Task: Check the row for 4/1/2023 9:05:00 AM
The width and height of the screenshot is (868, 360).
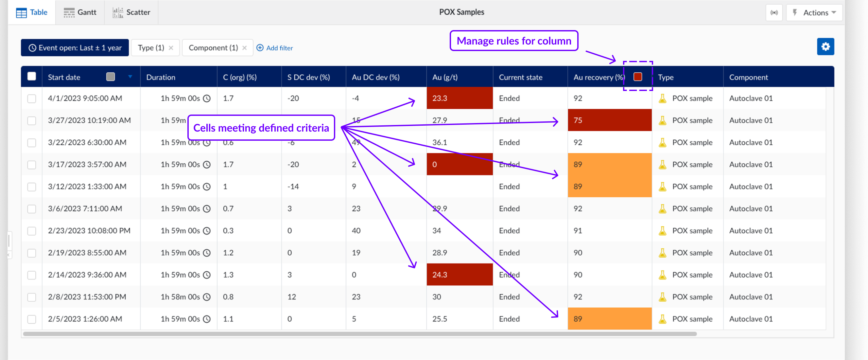Action: coord(32,98)
